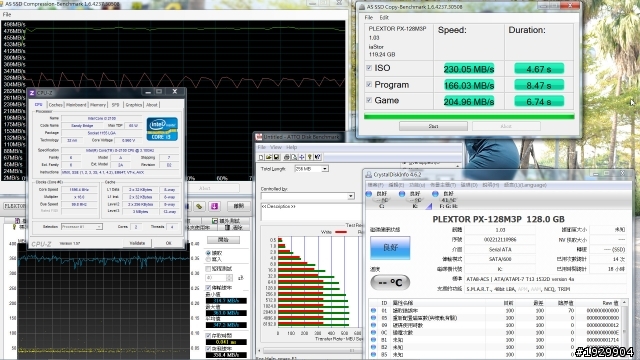Click the Print icon in ATTO toolbar
The image size is (640, 360).
tap(287, 157)
